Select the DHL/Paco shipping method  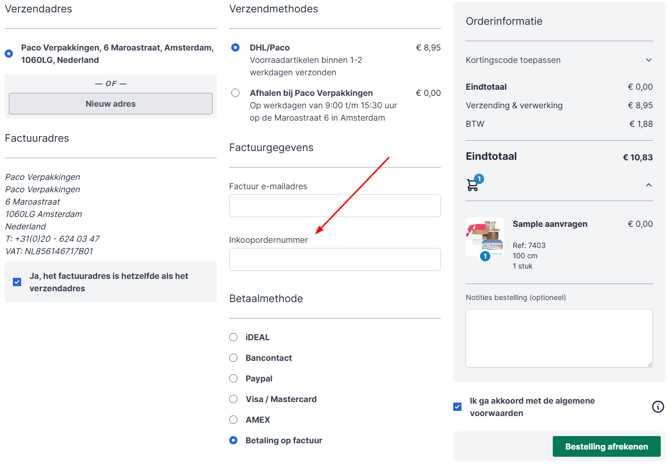click(236, 47)
